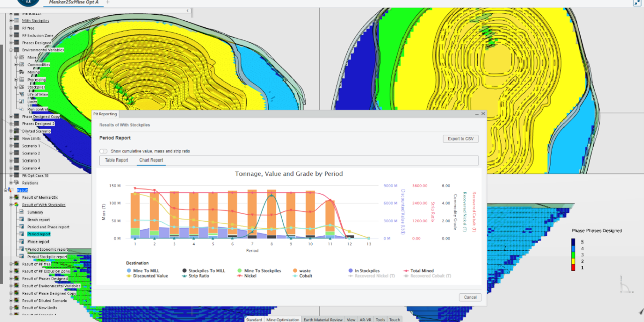The height and width of the screenshot is (322, 644).
Task: Select the Life of Mine icon in the tree
Action: point(21,95)
